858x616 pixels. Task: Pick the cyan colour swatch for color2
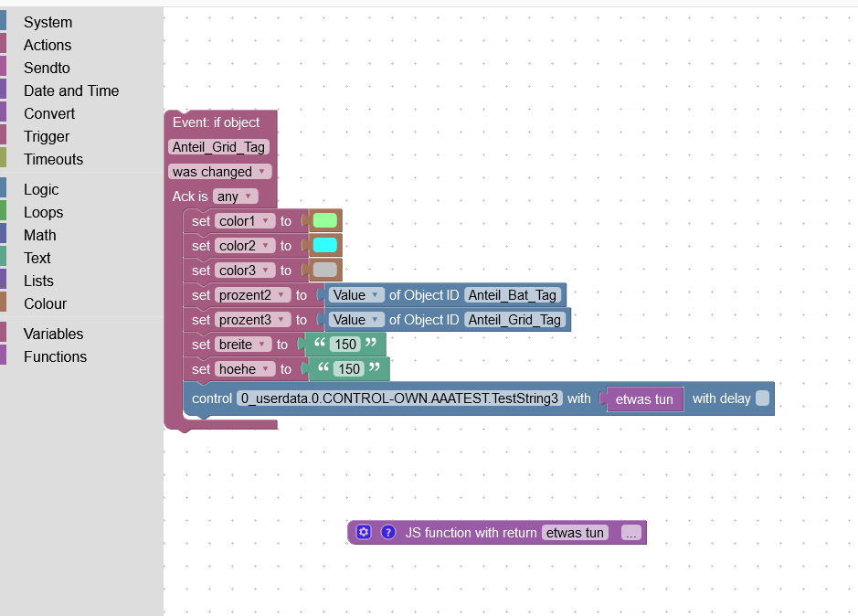pos(325,245)
